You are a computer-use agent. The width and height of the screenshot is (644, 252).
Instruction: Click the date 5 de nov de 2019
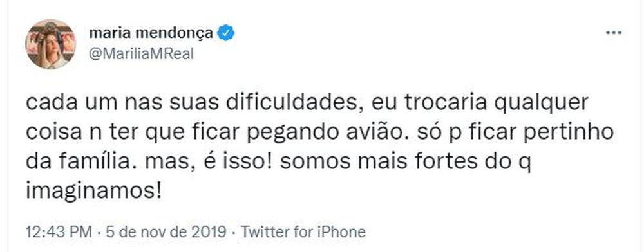(166, 232)
